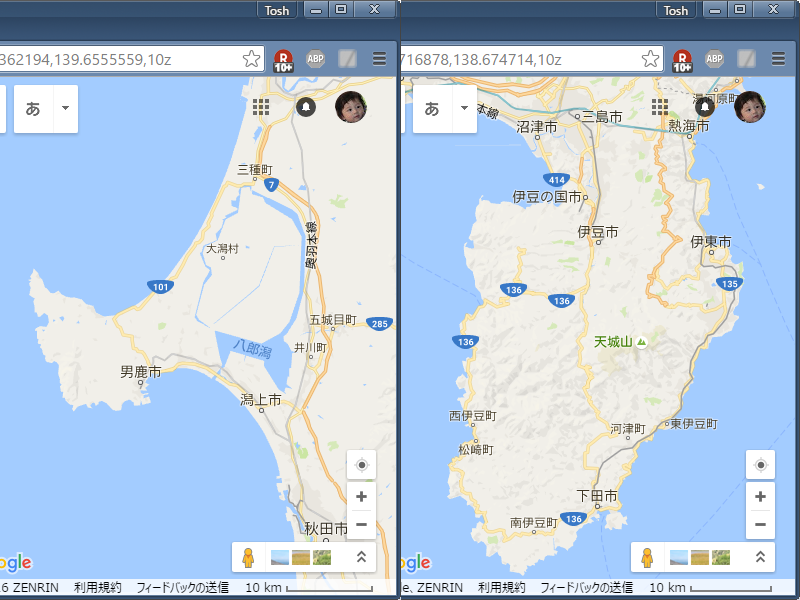Select 五城目町 label on left map
The width and height of the screenshot is (800, 600).
333,320
